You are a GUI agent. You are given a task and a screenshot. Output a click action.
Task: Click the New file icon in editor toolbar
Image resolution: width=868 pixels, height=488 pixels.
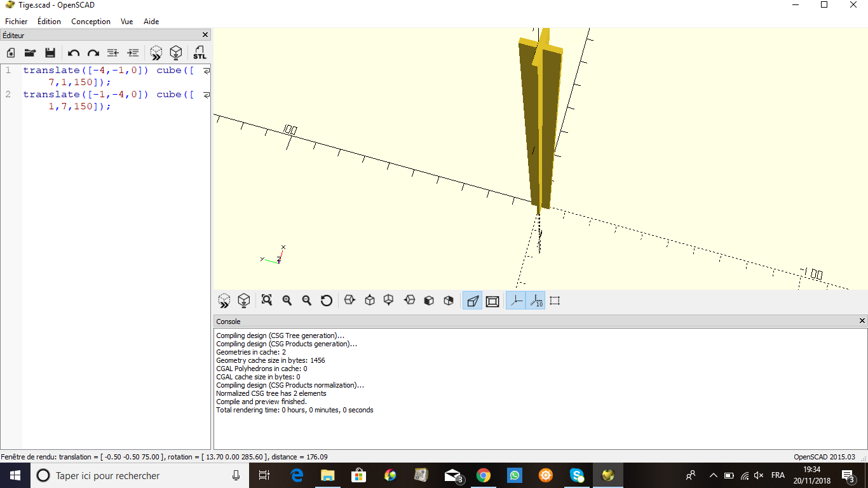pyautogui.click(x=11, y=53)
